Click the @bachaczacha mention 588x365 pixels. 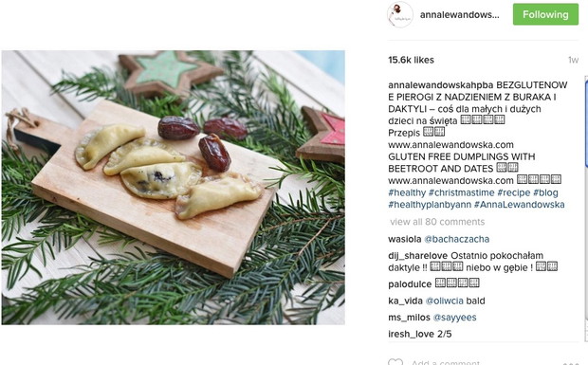point(456,239)
